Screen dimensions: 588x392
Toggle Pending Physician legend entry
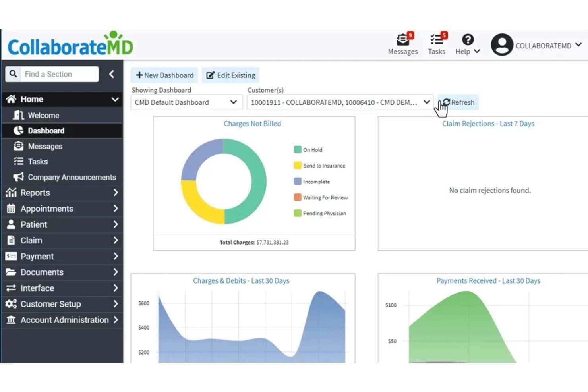[320, 213]
